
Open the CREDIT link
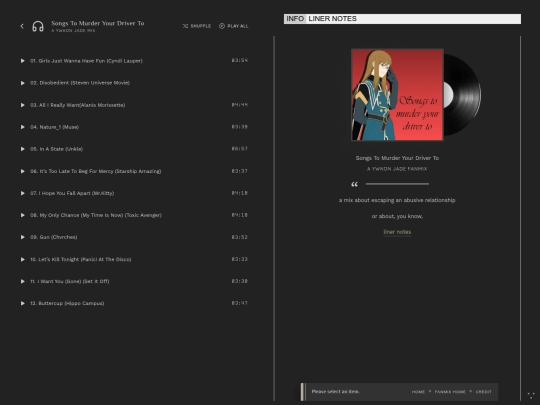pos(484,392)
